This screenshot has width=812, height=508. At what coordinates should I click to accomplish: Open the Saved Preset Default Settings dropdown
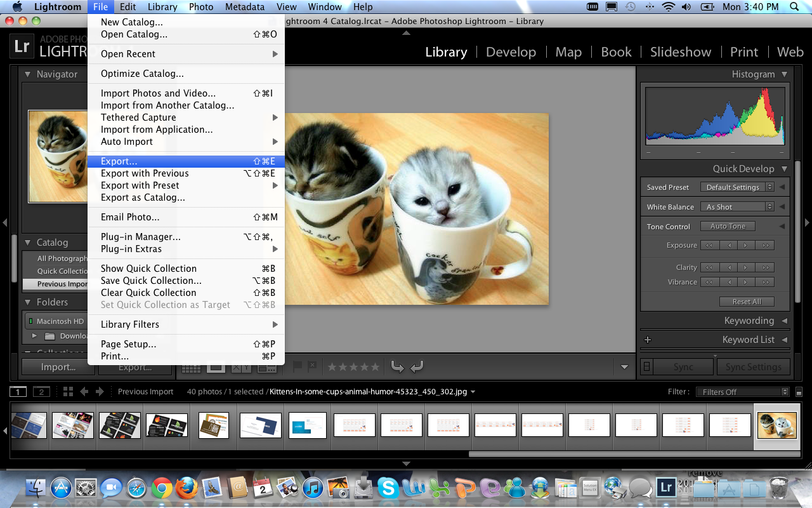pos(737,187)
